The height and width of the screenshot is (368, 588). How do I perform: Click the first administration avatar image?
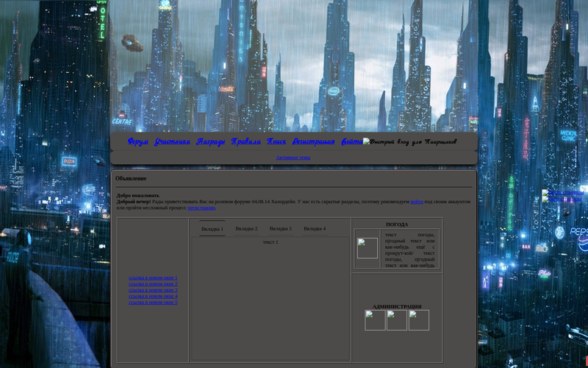tap(375, 320)
